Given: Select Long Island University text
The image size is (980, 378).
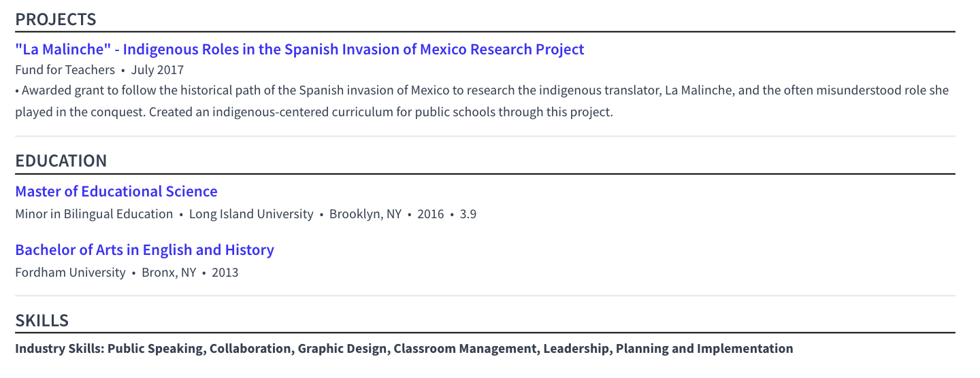Looking at the screenshot, I should (251, 214).
